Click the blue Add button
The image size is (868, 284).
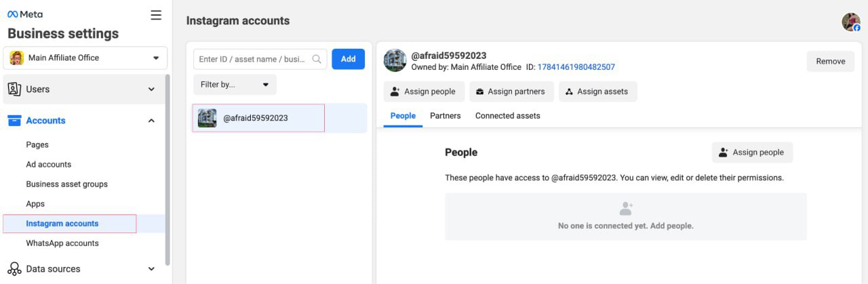349,59
